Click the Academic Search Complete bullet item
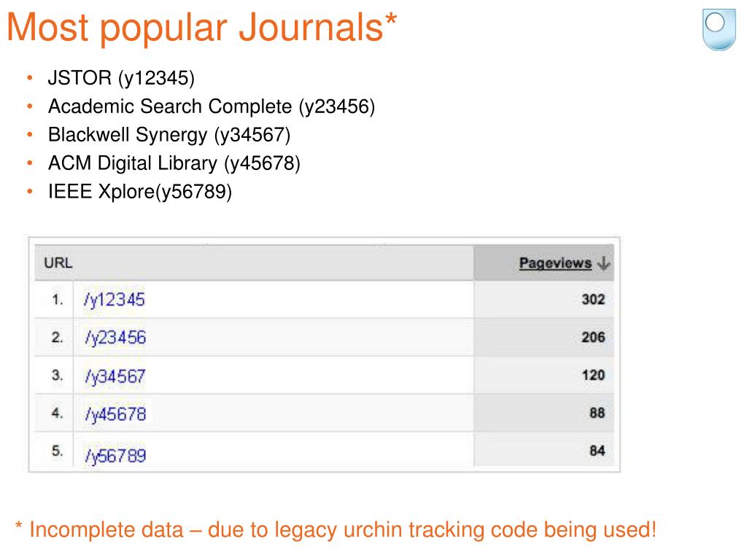Viewport: 747px width, 560px height. coord(212,106)
